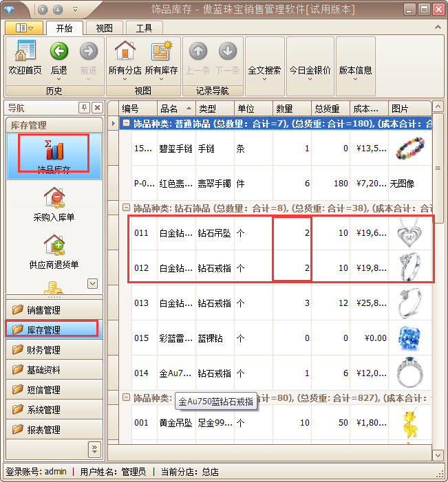This screenshot has height=482, width=448.
Task: Click the 无图像 cell in row P-0
Action: click(x=410, y=183)
